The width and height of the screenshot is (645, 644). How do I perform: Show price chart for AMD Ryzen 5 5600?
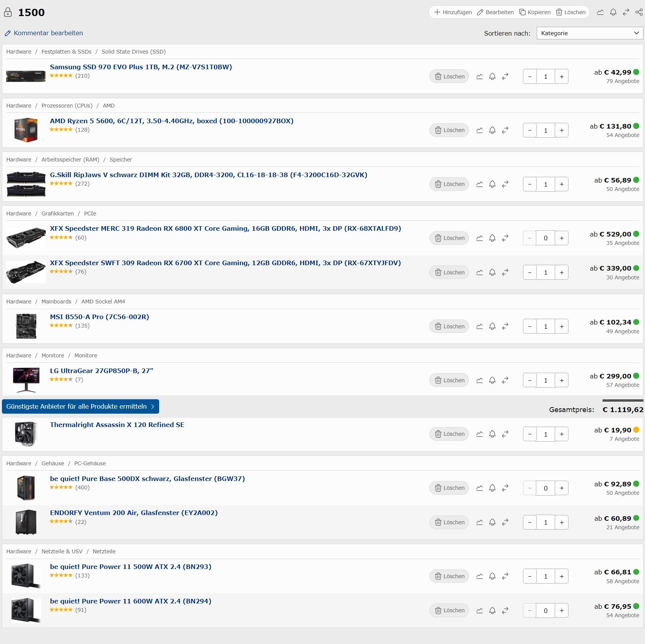pyautogui.click(x=479, y=130)
